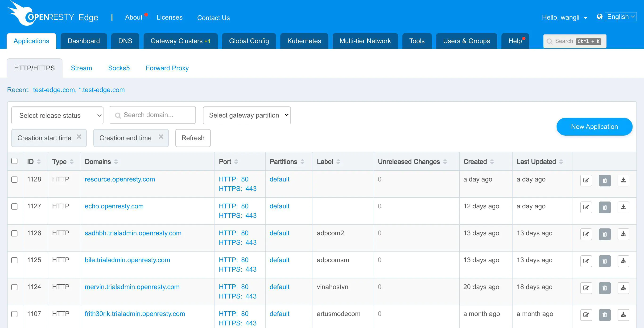Edit application resource.openresty.com
The width and height of the screenshot is (644, 328).
click(586, 180)
